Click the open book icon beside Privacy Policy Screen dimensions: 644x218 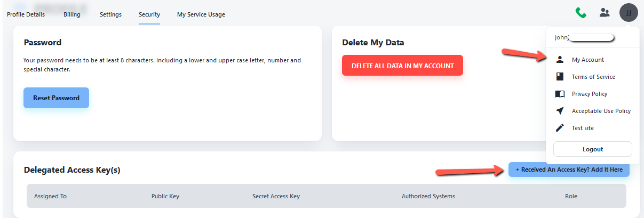pyautogui.click(x=560, y=94)
